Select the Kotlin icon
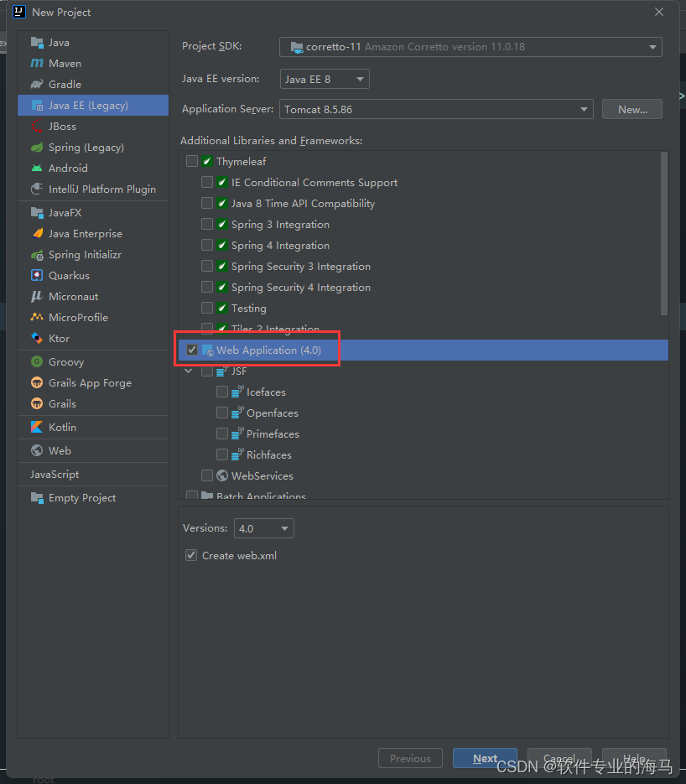Viewport: 686px width, 784px height. [x=37, y=427]
